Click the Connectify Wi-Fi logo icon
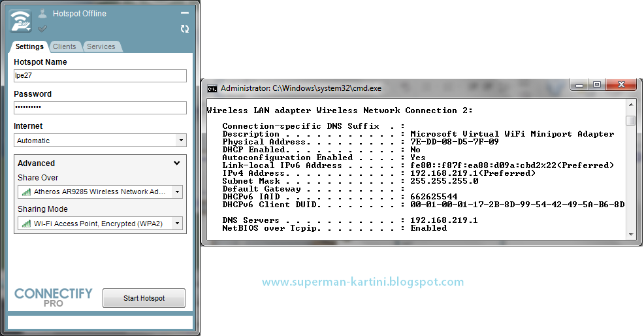 pyautogui.click(x=20, y=21)
